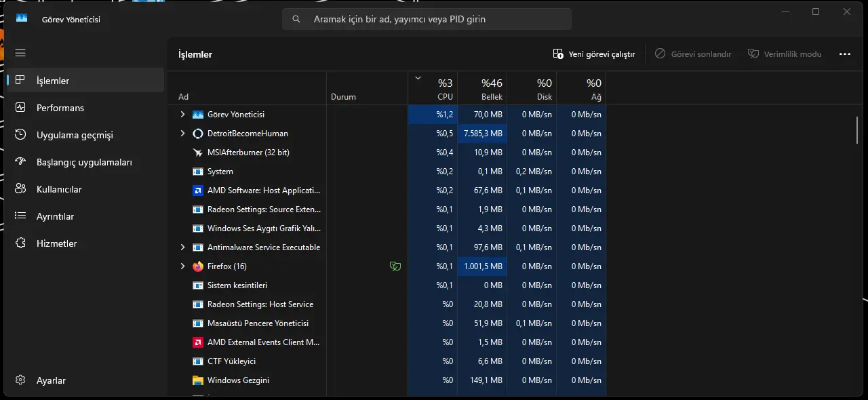
Task: Select Windows Gezgini process name
Action: pyautogui.click(x=238, y=380)
